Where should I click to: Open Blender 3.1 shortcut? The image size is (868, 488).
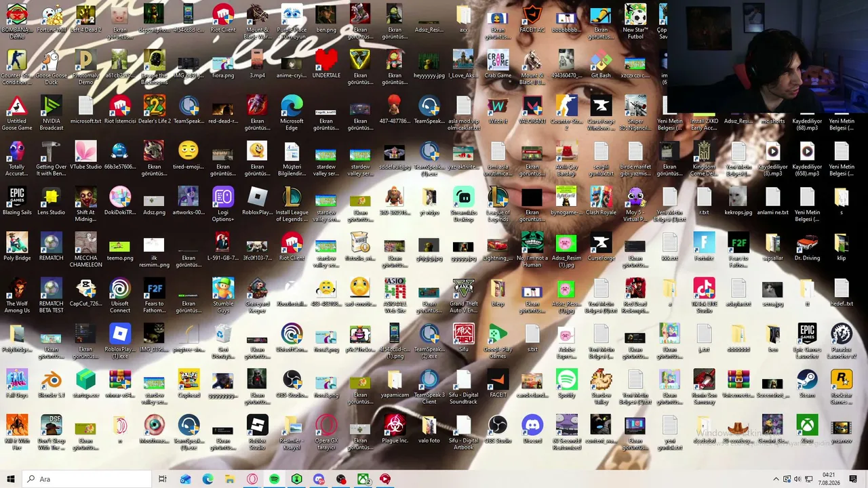52,383
